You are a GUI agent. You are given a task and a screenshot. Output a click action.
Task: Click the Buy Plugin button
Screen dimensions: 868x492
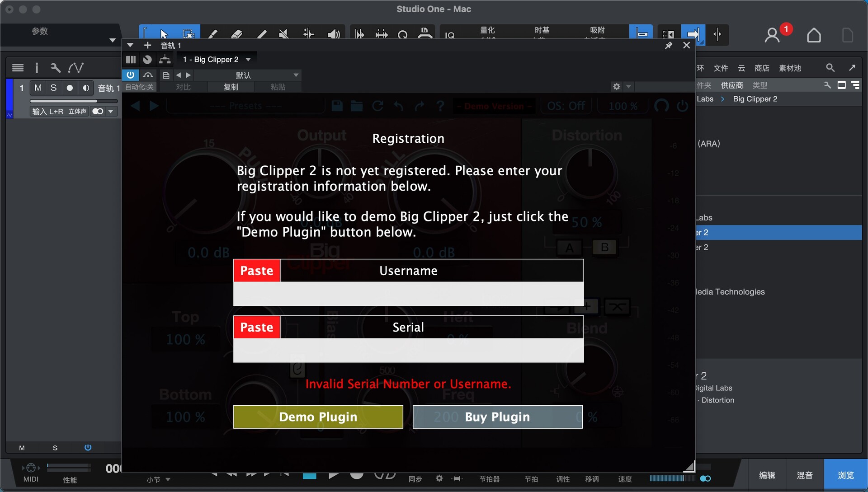point(497,417)
